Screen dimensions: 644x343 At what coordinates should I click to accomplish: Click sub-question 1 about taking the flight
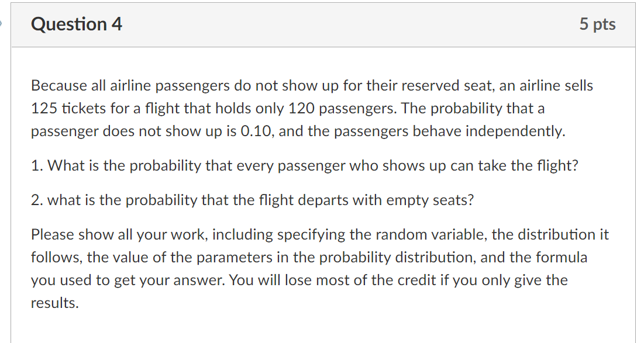305,166
